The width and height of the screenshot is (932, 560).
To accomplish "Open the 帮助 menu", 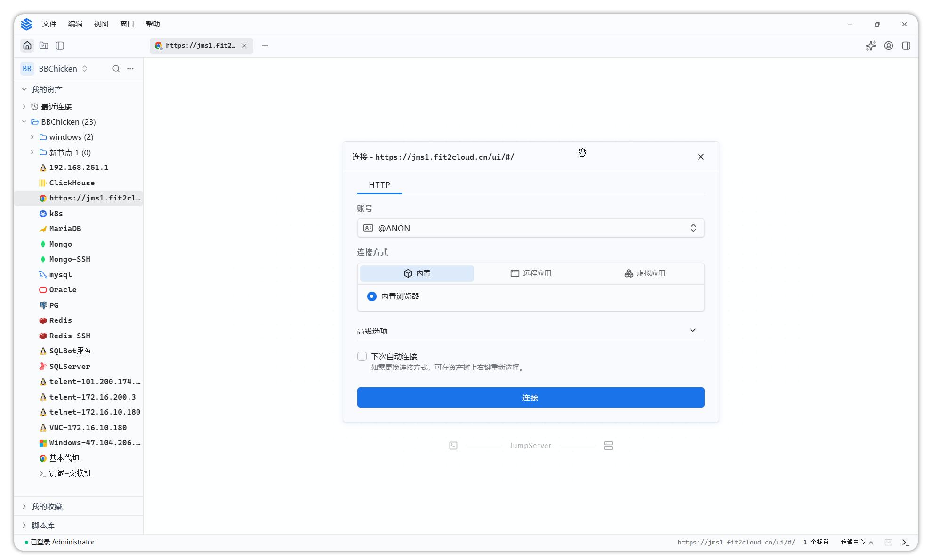I will click(153, 24).
